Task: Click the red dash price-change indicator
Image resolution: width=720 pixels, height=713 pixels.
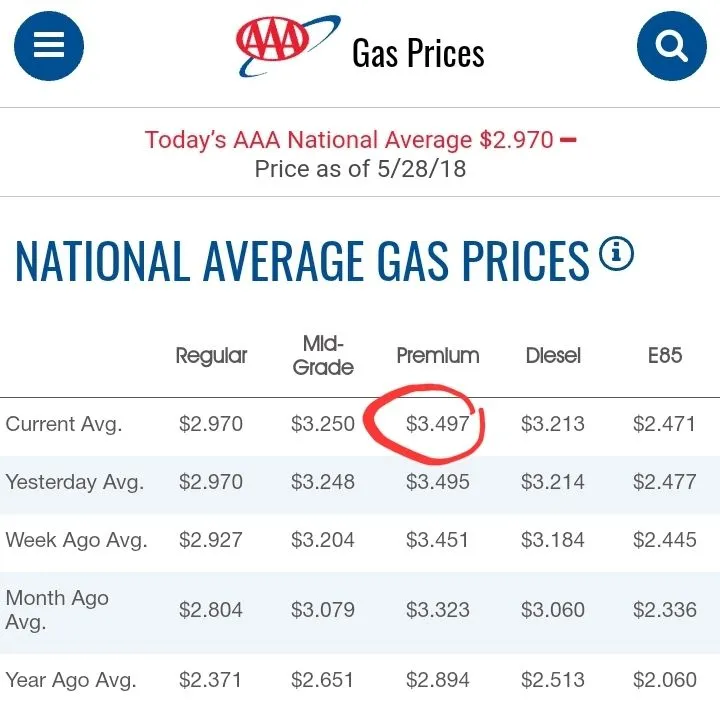Action: [x=568, y=140]
